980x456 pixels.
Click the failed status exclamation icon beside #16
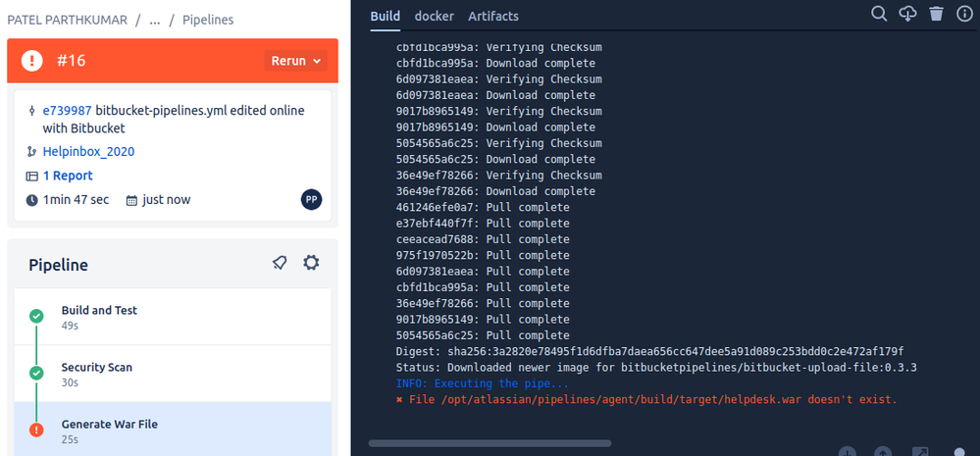coord(31,61)
